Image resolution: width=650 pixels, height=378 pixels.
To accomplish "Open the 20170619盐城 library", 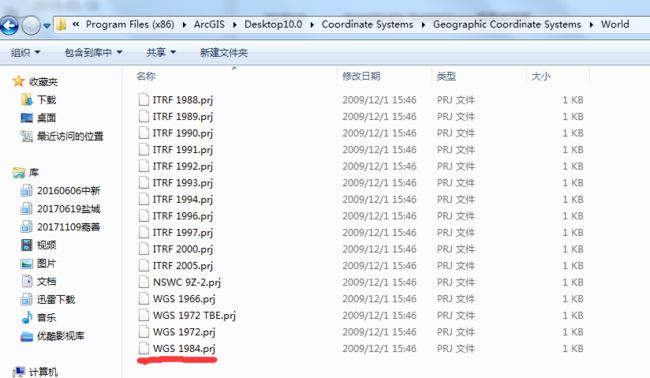I will coord(68,209).
